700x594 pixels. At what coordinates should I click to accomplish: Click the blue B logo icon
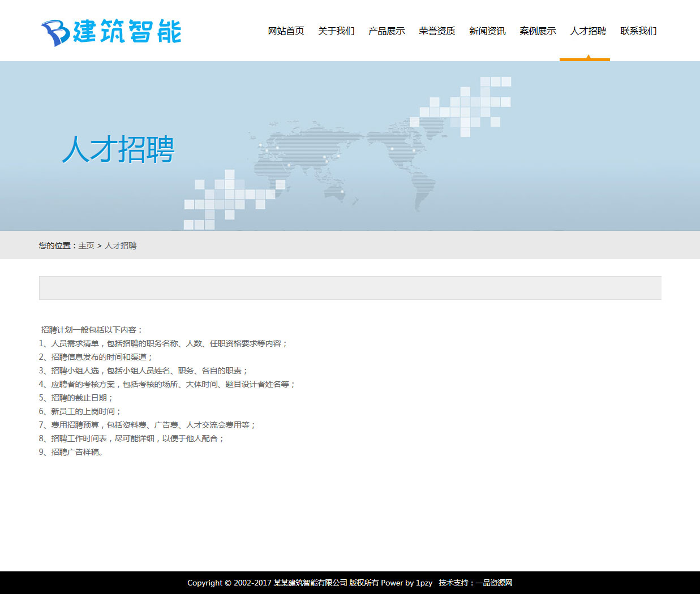(x=54, y=32)
